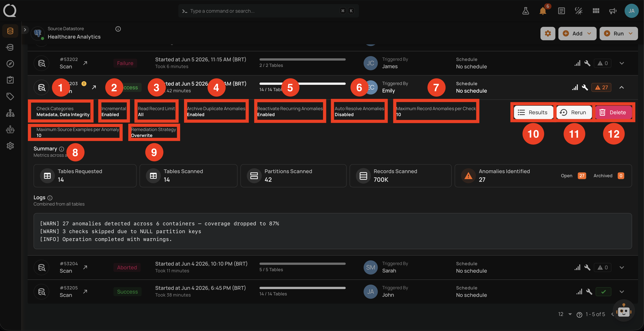Open datastore settings gear button
This screenshot has height=331, width=644.
548,34
